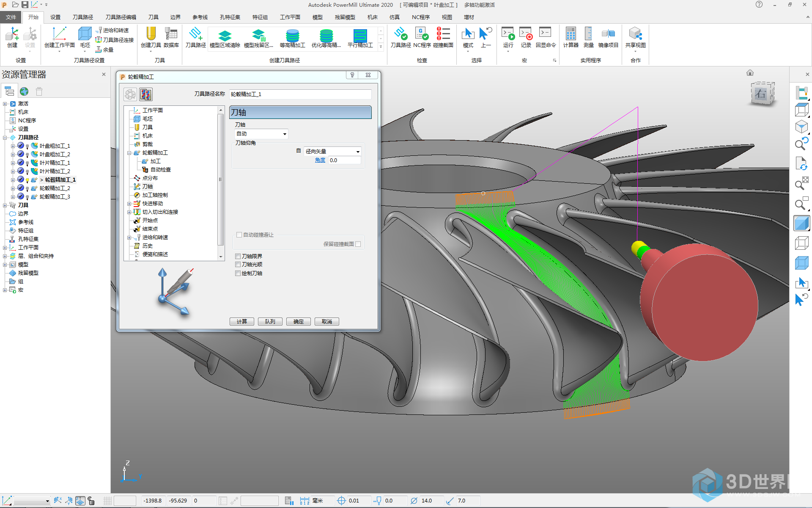Click the home view icon in viewport
The width and height of the screenshot is (812, 508).
click(750, 73)
